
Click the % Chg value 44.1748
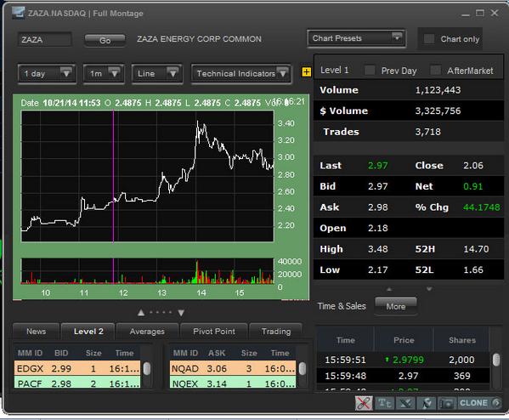coord(482,207)
